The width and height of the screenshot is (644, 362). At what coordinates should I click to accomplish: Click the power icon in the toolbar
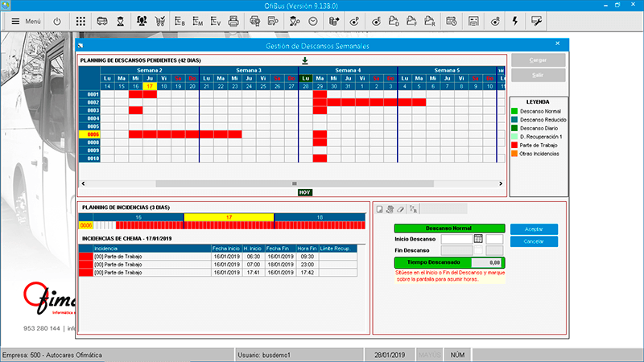57,20
